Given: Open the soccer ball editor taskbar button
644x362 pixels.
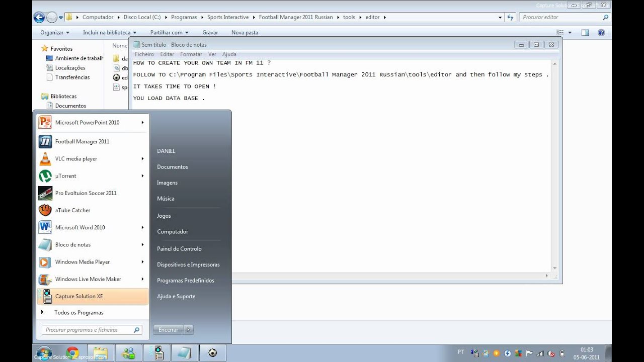Looking at the screenshot, I should coord(212,353).
